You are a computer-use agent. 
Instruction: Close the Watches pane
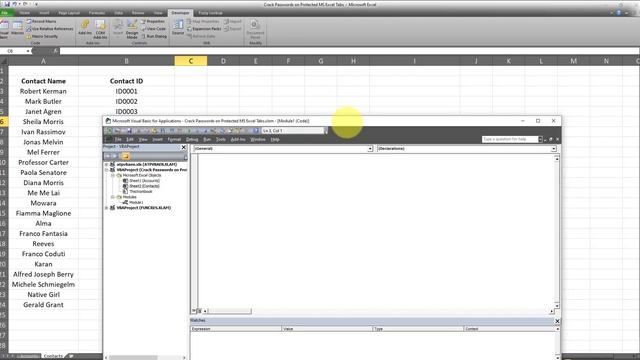pos(557,321)
